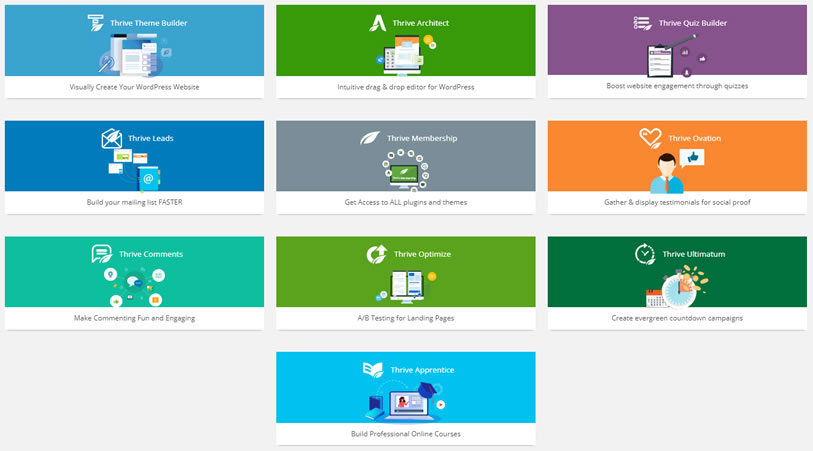The width and height of the screenshot is (813, 451).
Task: Select the Thrive Leads title
Action: click(150, 138)
